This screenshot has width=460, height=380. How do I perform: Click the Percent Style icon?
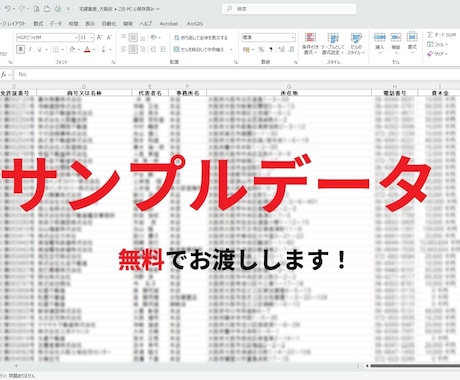(261, 49)
